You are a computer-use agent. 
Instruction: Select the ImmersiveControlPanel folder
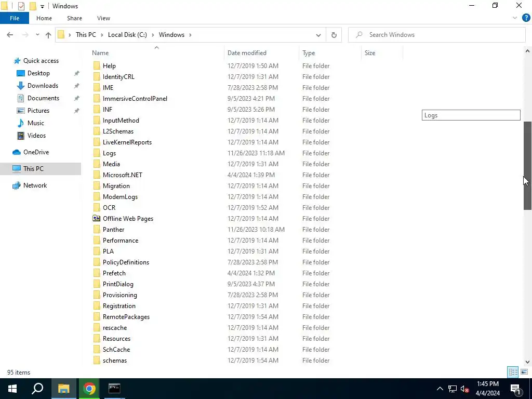tap(135, 99)
